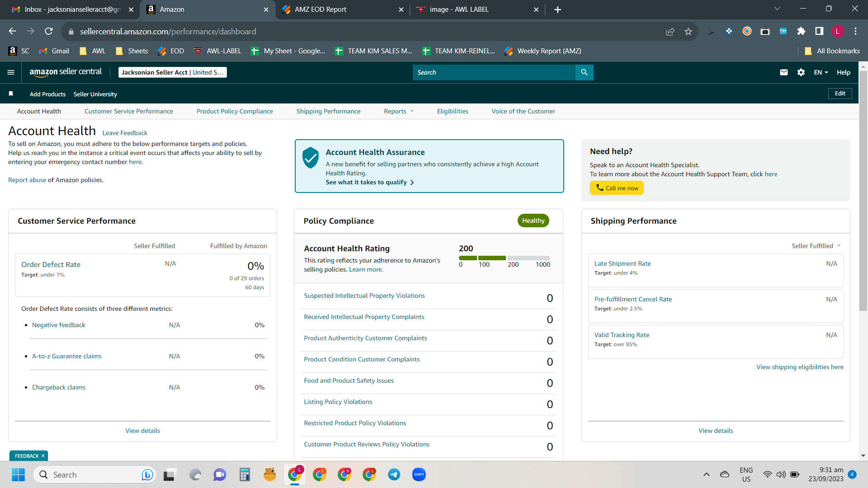Click the search magnifier button in Seller Central

[584, 72]
